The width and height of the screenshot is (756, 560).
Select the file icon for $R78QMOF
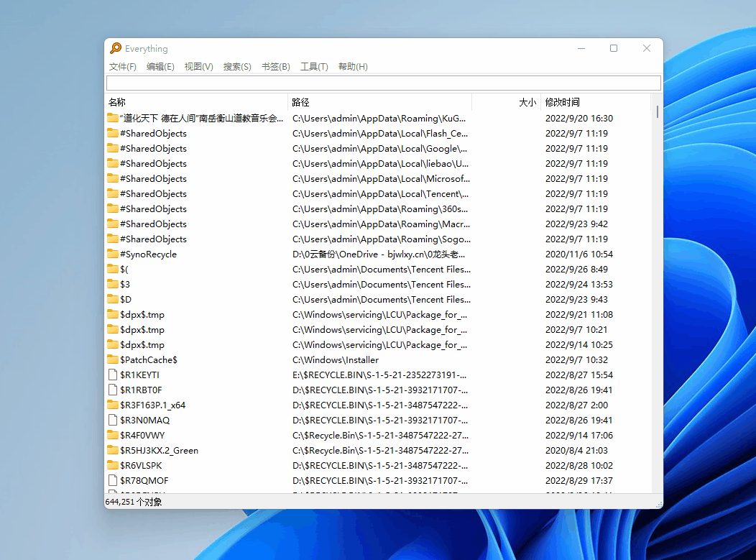coord(113,480)
